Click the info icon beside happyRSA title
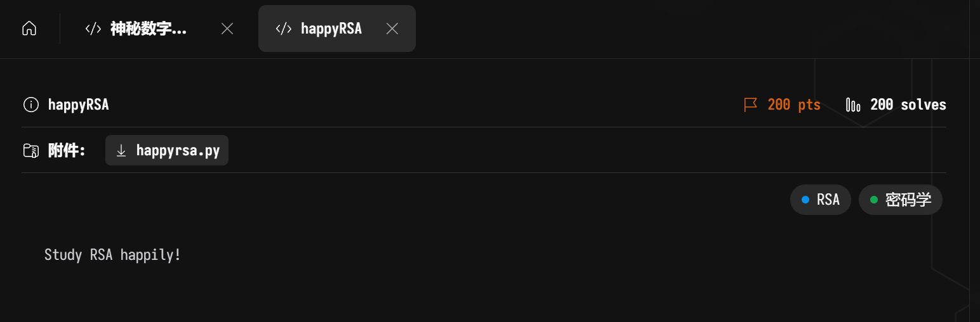The height and width of the screenshot is (322, 980). (x=30, y=105)
